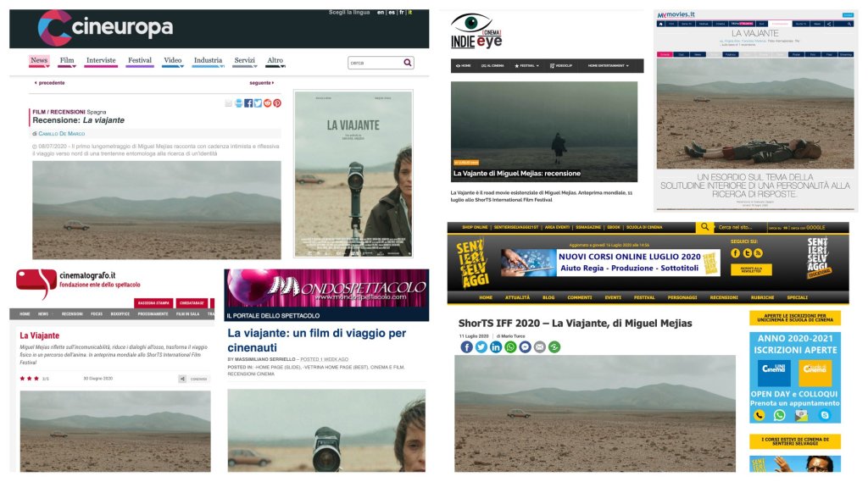The height and width of the screenshot is (482, 868).
Task: Click the print icon on Cineuropa article
Action: tap(239, 103)
